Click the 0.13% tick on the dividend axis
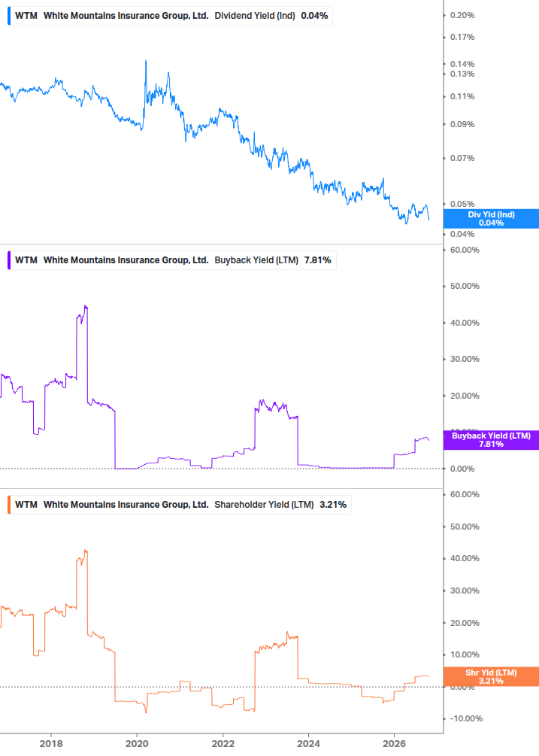 point(462,74)
